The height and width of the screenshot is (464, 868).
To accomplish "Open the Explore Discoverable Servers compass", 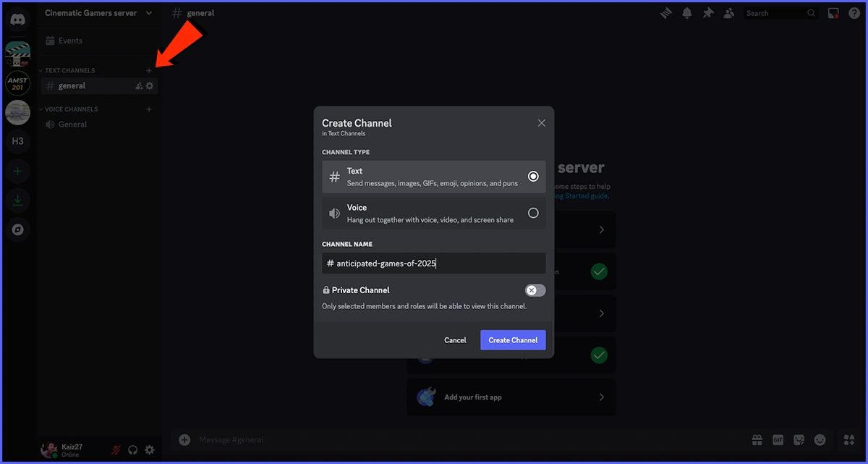I will [x=18, y=229].
